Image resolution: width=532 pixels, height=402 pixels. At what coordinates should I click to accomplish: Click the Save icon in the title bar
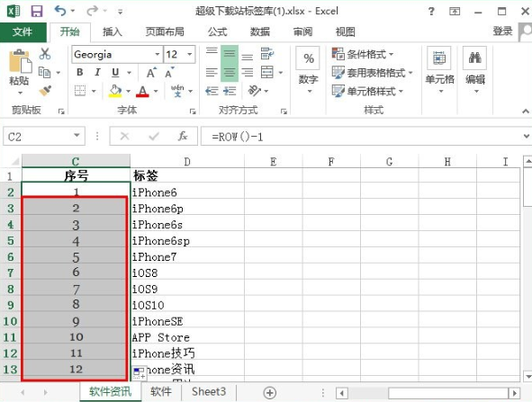tap(37, 11)
